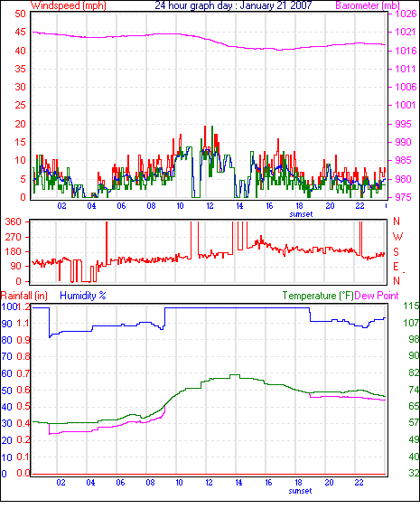Click the 'Barometer (mb)' axis title
Viewport: 420px width, 509px height.
coord(368,5)
